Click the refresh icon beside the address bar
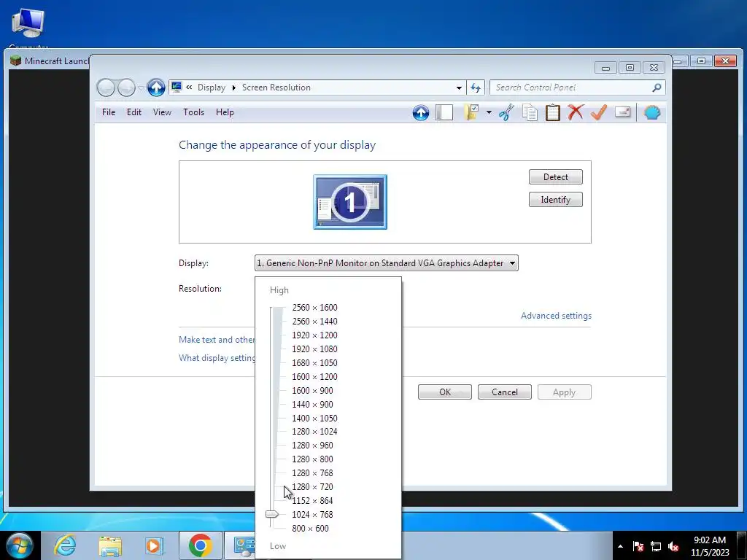The width and height of the screenshot is (747, 560). pos(476,87)
